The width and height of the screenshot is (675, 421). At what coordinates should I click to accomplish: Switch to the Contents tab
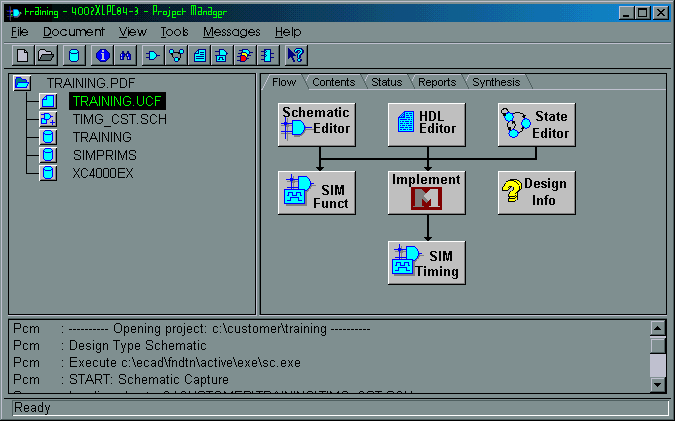[x=333, y=82]
